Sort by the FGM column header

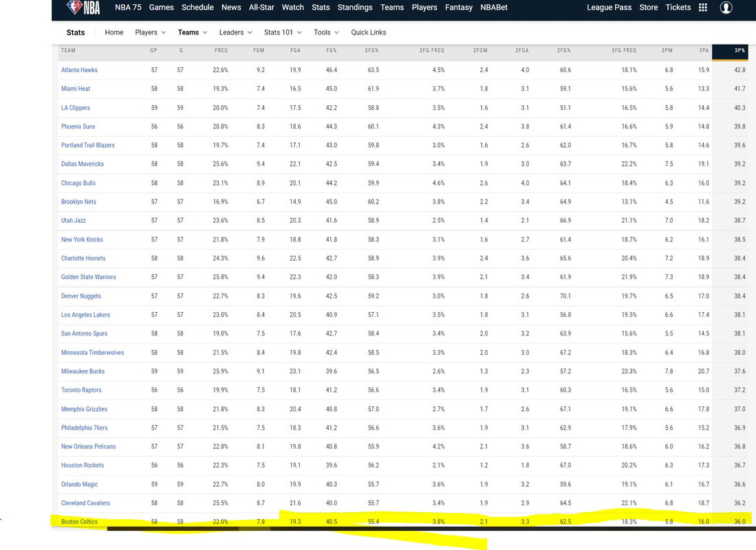[x=259, y=50]
